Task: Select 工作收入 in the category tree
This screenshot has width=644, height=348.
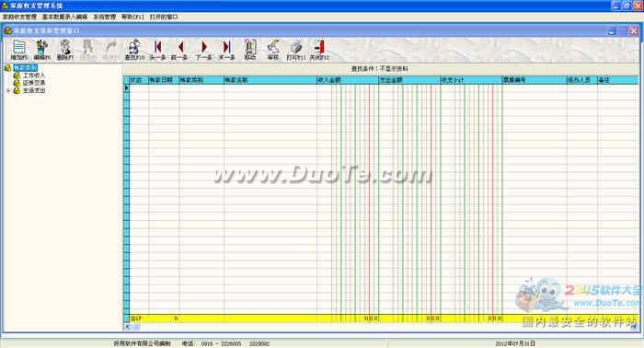Action: pyautogui.click(x=34, y=75)
